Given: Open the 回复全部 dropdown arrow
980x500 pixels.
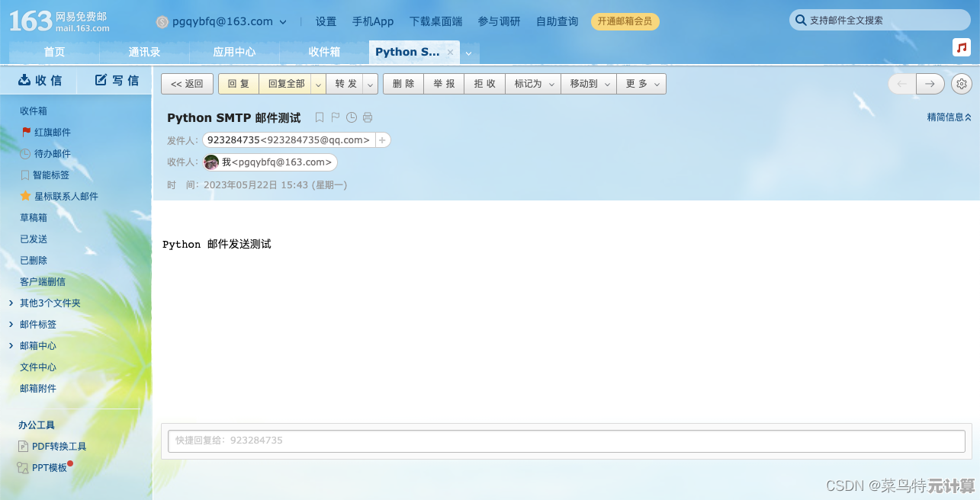Looking at the screenshot, I should (319, 84).
